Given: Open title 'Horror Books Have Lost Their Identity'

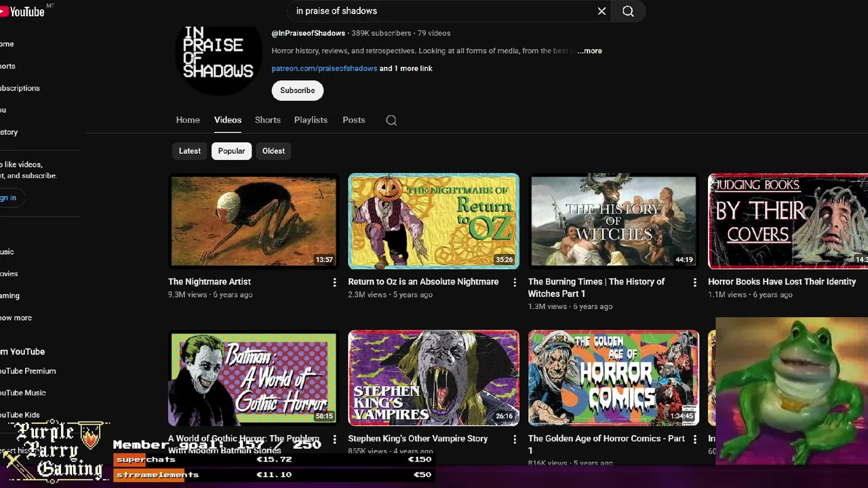Looking at the screenshot, I should 782,281.
